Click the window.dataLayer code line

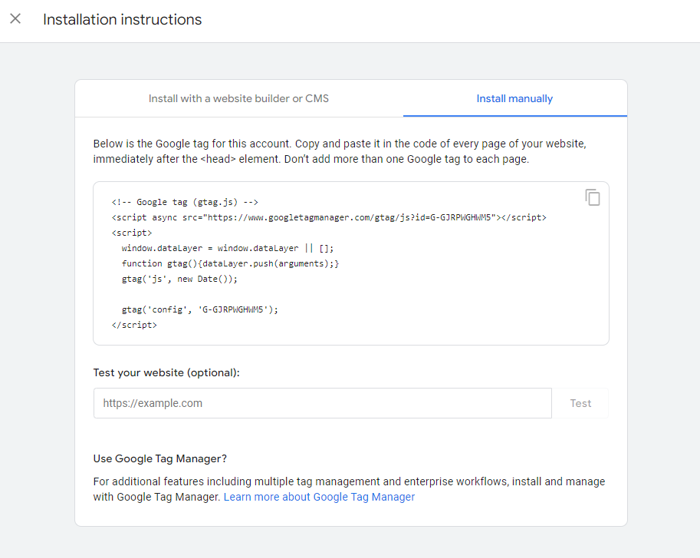click(x=227, y=247)
